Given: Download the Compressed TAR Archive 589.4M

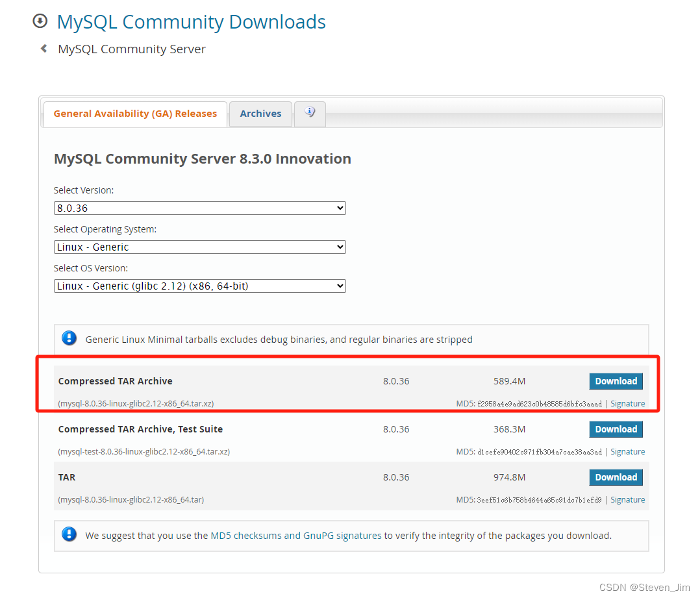Looking at the screenshot, I should [616, 381].
